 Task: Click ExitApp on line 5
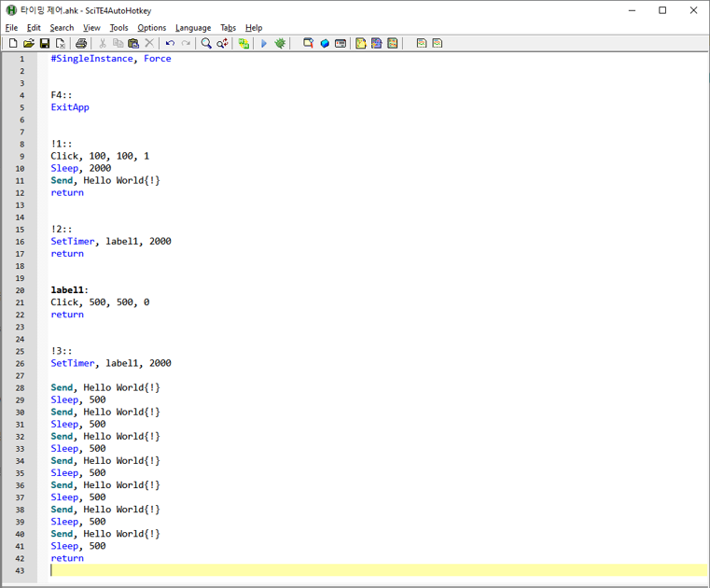70,107
